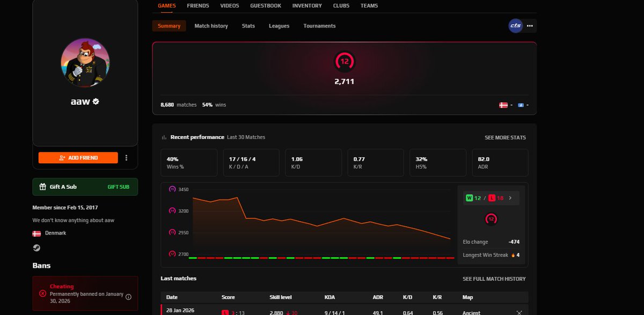Expand the W 12 / L 18 chevron
The width and height of the screenshot is (644, 315).
(x=510, y=198)
